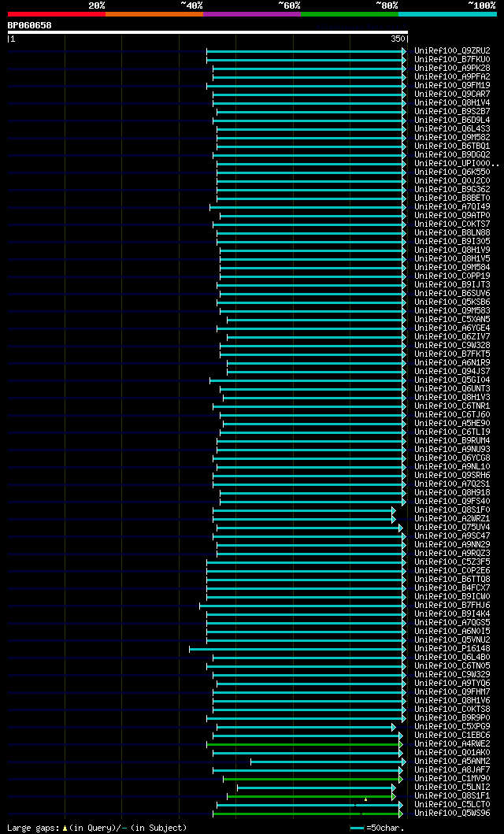Select the UniRef100_B9R9P0 label
The image size is (504, 834).
(453, 718)
